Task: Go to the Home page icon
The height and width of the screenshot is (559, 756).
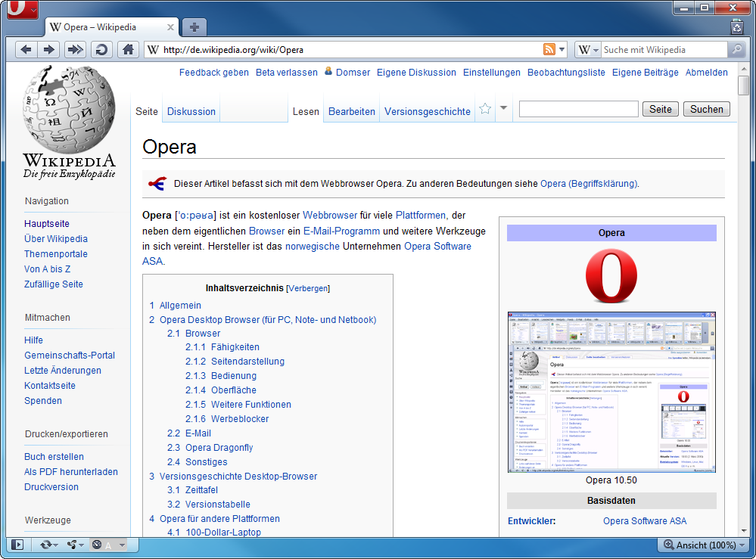Action: coord(128,49)
